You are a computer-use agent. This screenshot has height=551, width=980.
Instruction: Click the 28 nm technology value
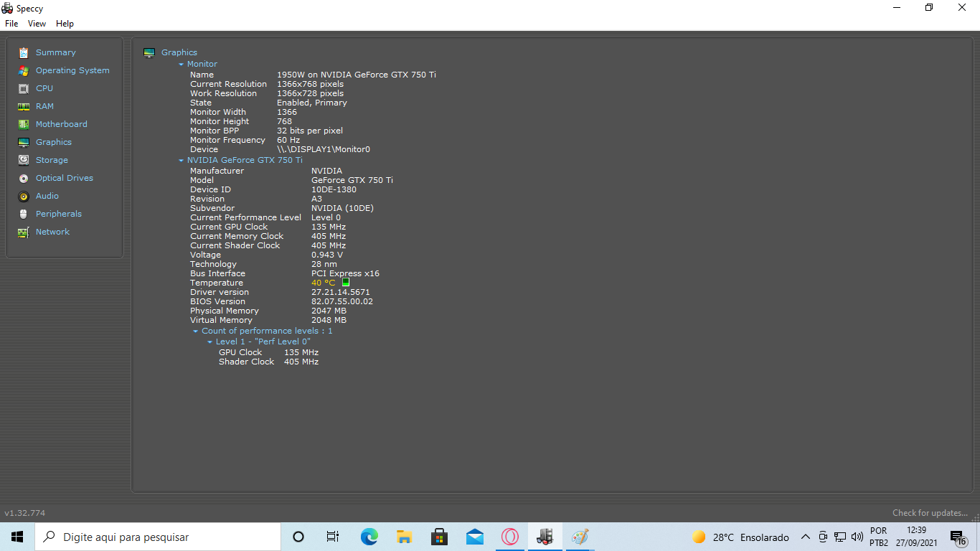324,264
